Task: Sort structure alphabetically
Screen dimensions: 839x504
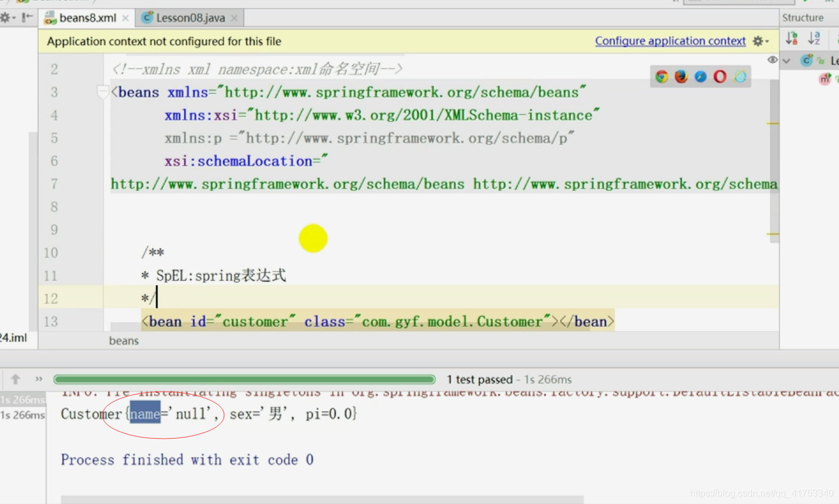Action: click(x=814, y=39)
